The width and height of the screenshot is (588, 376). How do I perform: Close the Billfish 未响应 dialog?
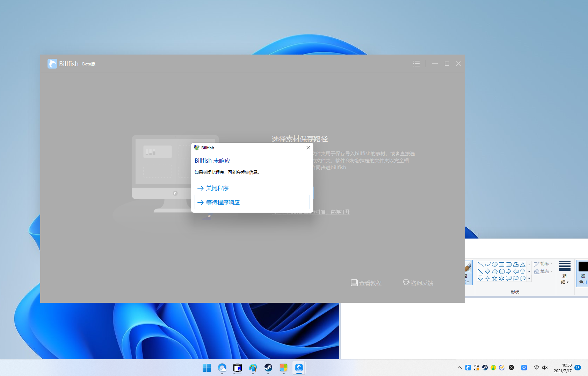coord(308,148)
